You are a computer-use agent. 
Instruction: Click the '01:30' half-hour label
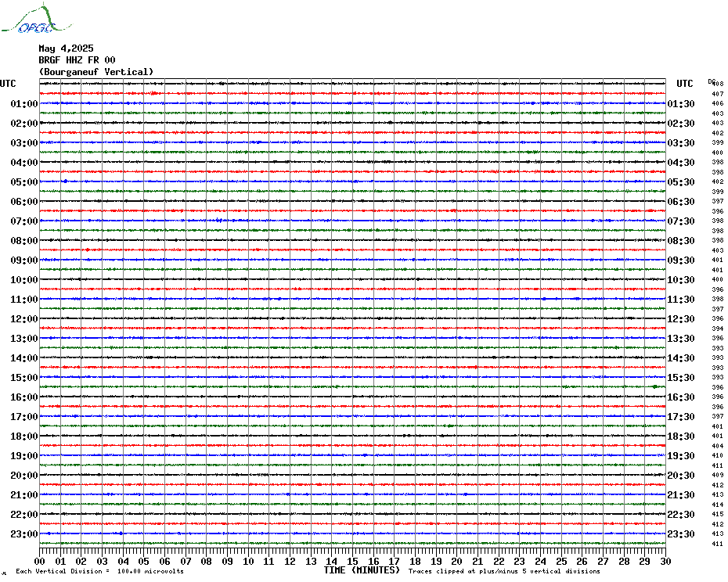coord(681,103)
